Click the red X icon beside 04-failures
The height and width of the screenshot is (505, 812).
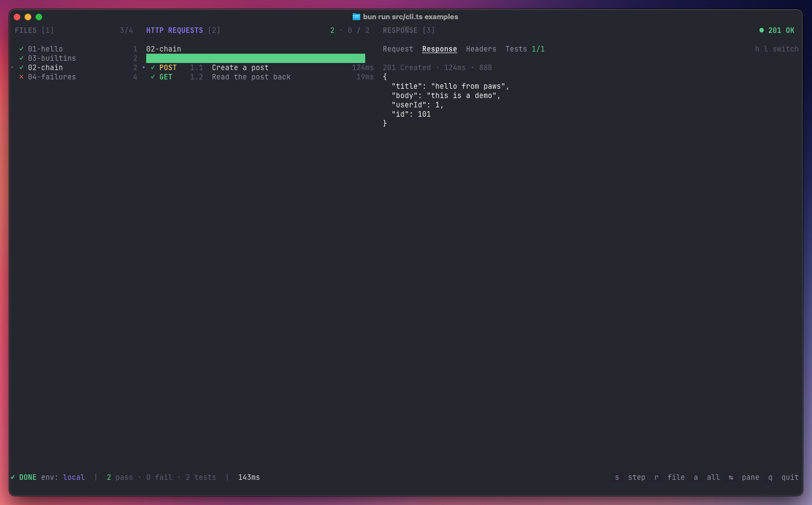point(21,77)
